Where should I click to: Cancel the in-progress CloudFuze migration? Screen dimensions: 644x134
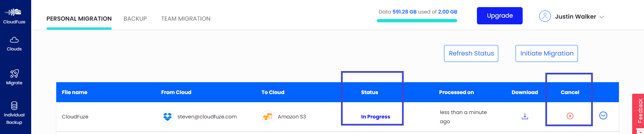point(570,116)
